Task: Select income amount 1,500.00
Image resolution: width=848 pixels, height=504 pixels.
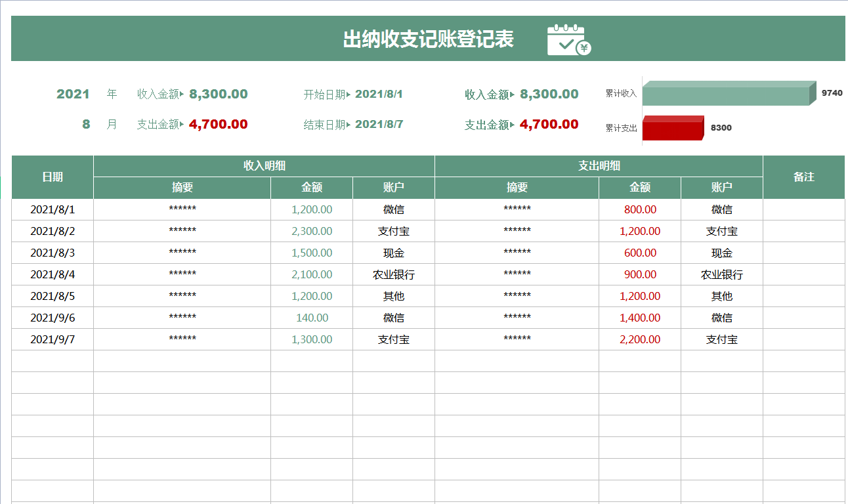Action: coord(312,253)
